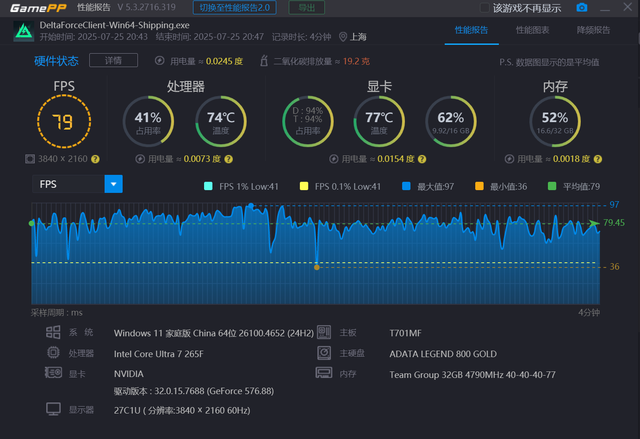Screen dimensions: 640x439
Task: Click the CO2 emission bottle icon
Action: point(264,61)
